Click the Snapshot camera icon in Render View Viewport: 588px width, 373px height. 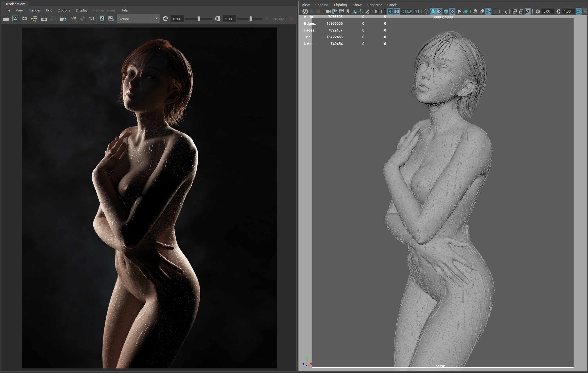25,19
